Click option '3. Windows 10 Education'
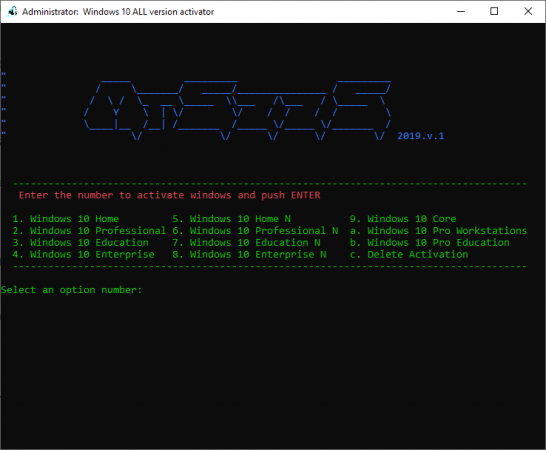The image size is (546, 450). 80,242
